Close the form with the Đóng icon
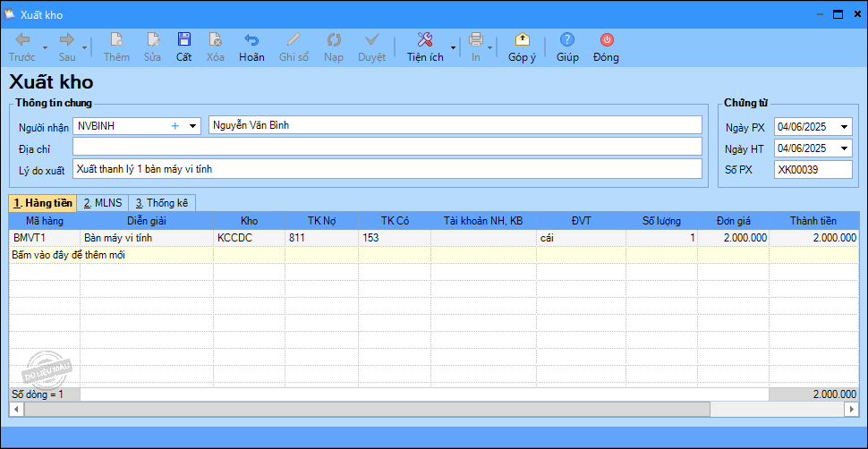The width and height of the screenshot is (868, 449). click(608, 40)
